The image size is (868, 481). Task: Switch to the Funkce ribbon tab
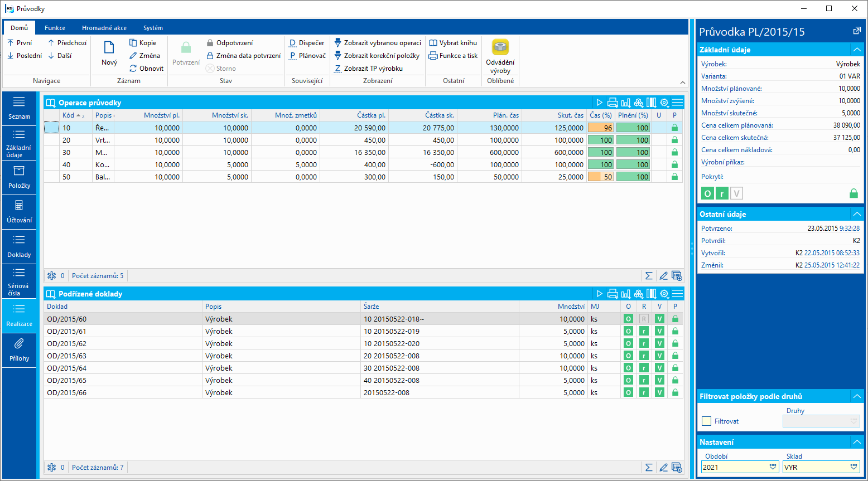pyautogui.click(x=55, y=28)
